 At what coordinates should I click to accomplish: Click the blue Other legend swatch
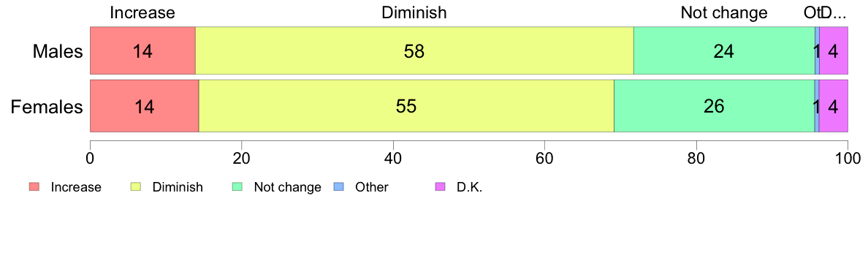(339, 187)
